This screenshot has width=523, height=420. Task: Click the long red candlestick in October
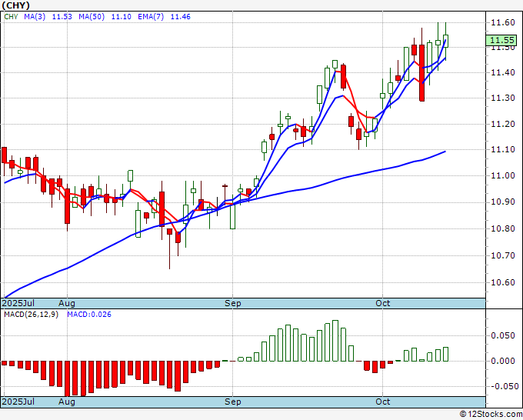point(422,73)
